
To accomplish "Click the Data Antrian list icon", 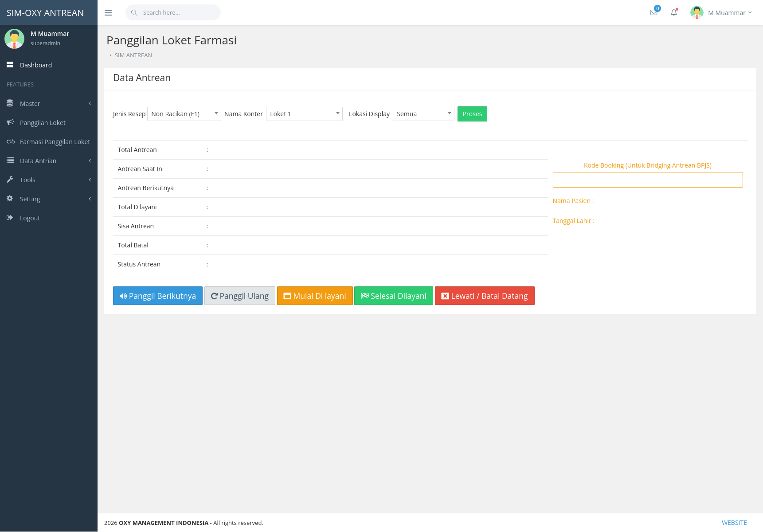I will click(10, 160).
